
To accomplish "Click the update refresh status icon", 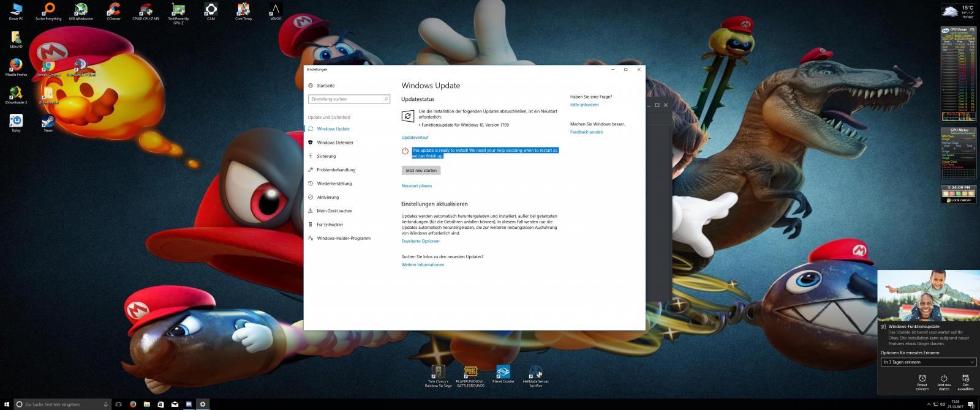I will (407, 116).
